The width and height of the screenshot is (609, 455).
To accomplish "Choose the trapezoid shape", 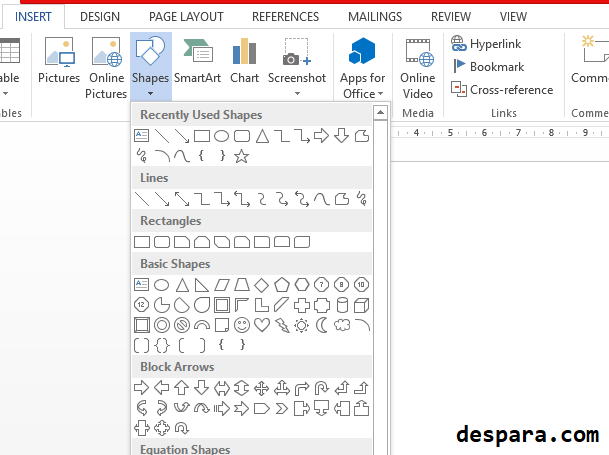I will click(242, 285).
